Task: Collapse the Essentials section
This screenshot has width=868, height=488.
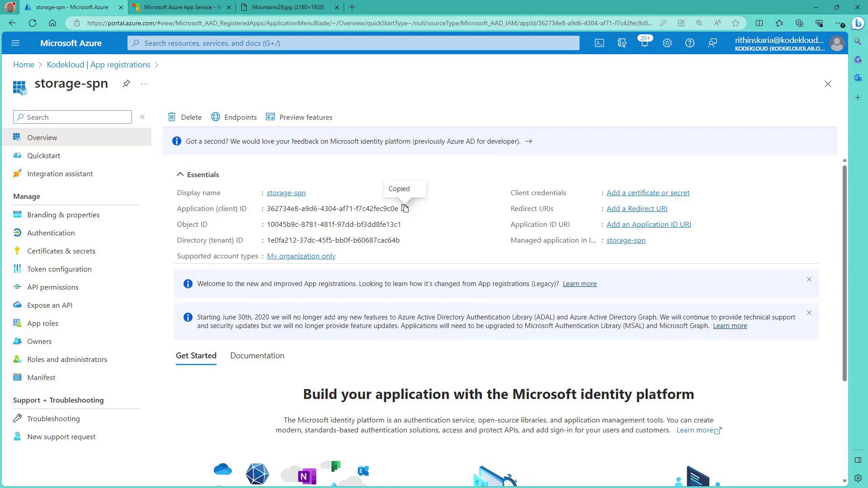Action: point(180,174)
